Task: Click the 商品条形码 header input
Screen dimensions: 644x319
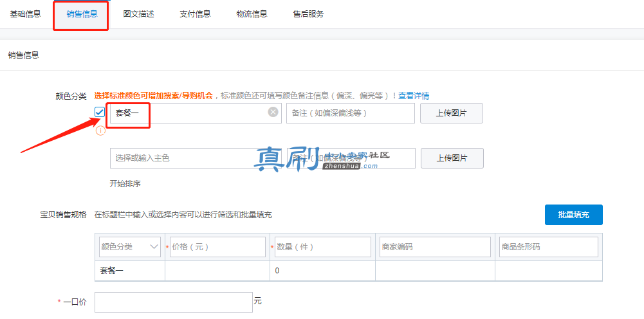Action: 549,247
